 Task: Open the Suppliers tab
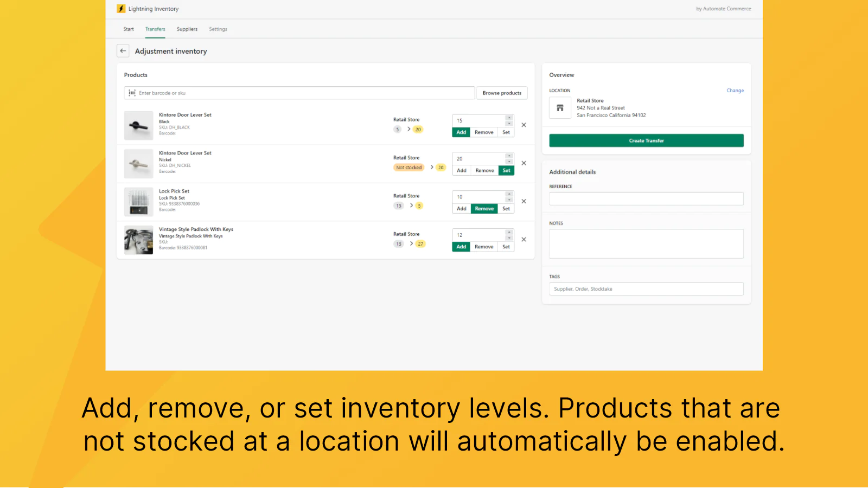click(187, 29)
